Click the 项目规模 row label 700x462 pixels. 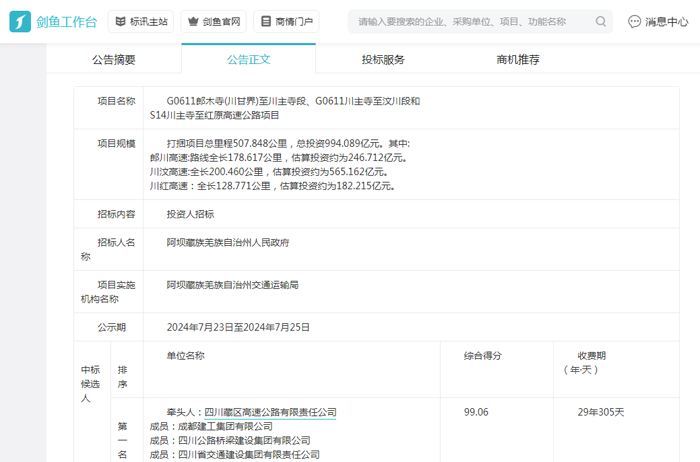pos(116,143)
